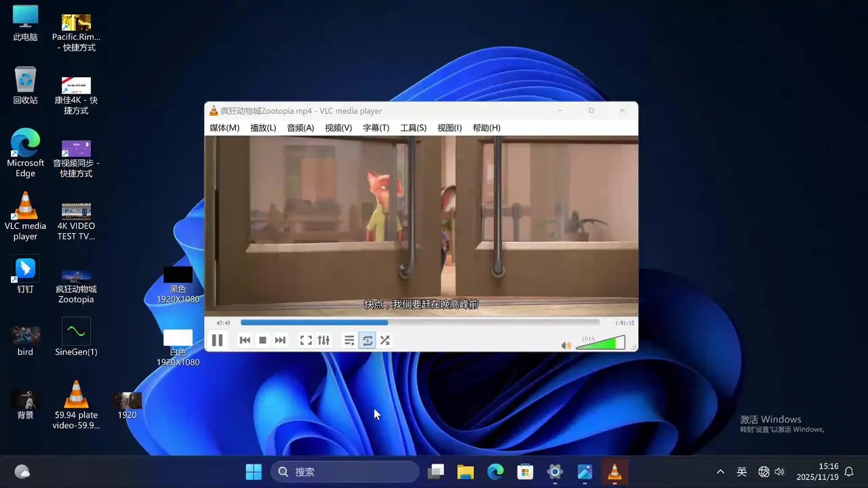868x488 pixels.
Task: Select VLC media player desktop shortcut
Action: point(25,216)
